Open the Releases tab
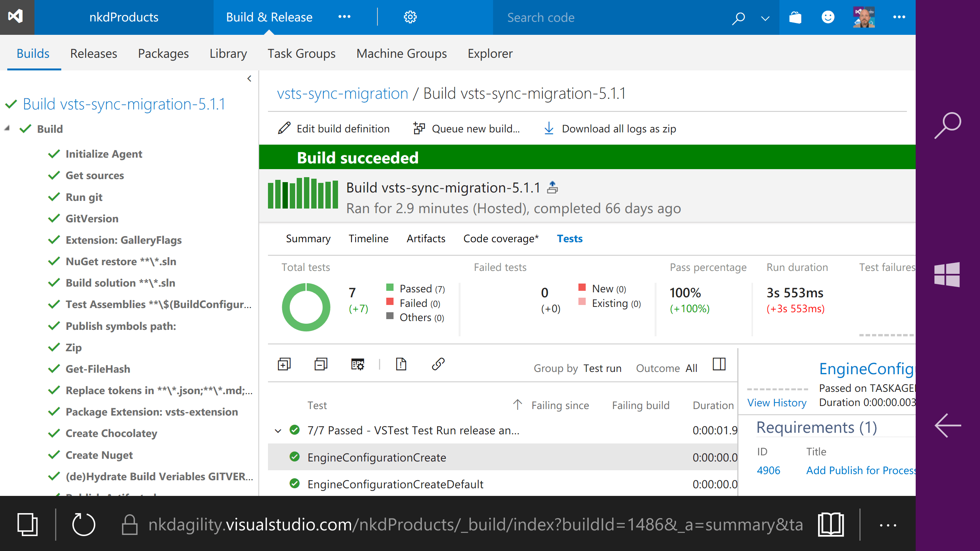This screenshot has width=980, height=551. 93,54
